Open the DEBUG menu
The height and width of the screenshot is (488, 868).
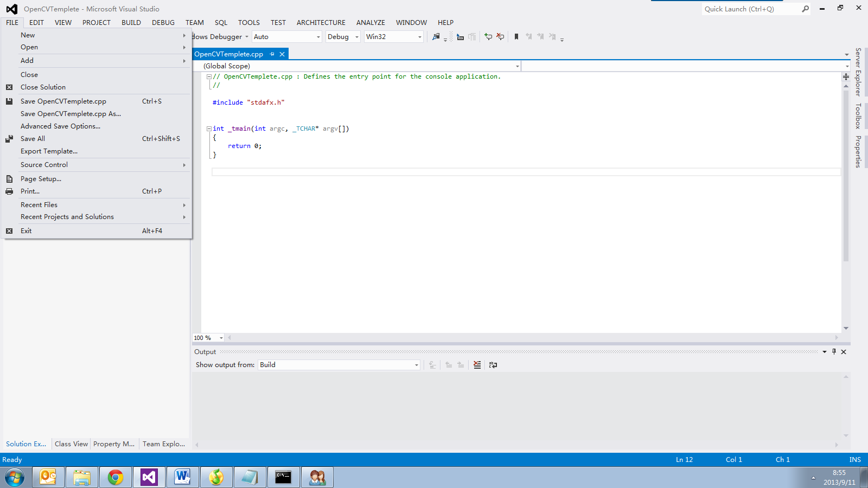click(x=163, y=23)
